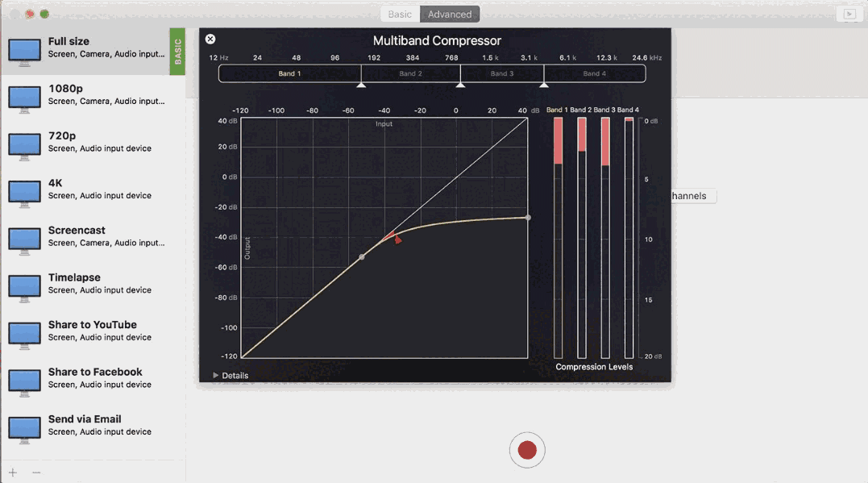Click the monitor icon beside 4K
This screenshot has height=483, width=868.
click(24, 194)
